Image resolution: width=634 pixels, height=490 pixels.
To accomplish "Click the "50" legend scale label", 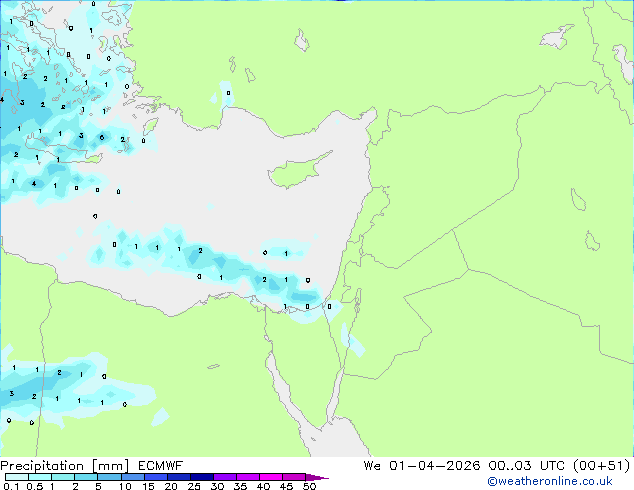I will pos(309,486).
